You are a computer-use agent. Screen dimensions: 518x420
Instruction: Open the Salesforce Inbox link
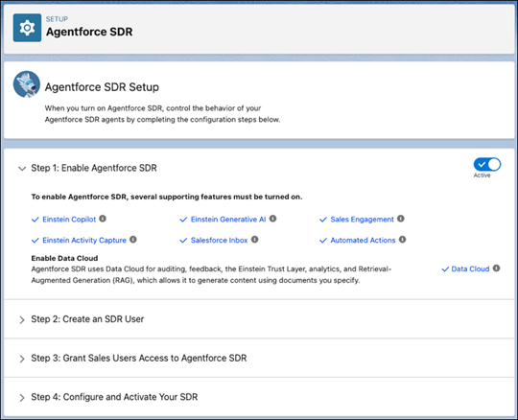tap(219, 240)
